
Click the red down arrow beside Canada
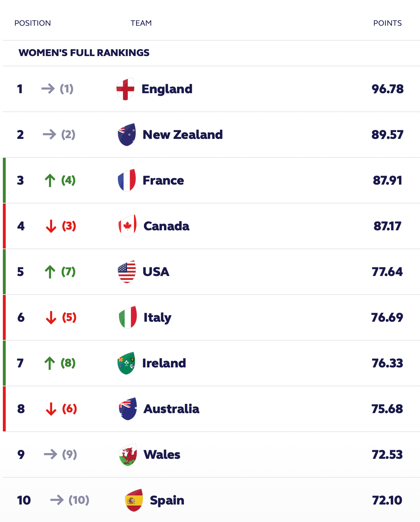(51, 226)
